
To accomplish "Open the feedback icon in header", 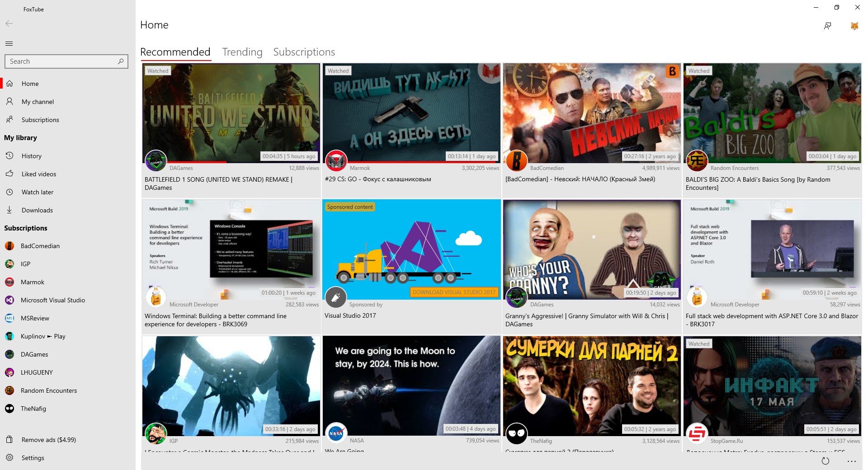I will tap(827, 26).
